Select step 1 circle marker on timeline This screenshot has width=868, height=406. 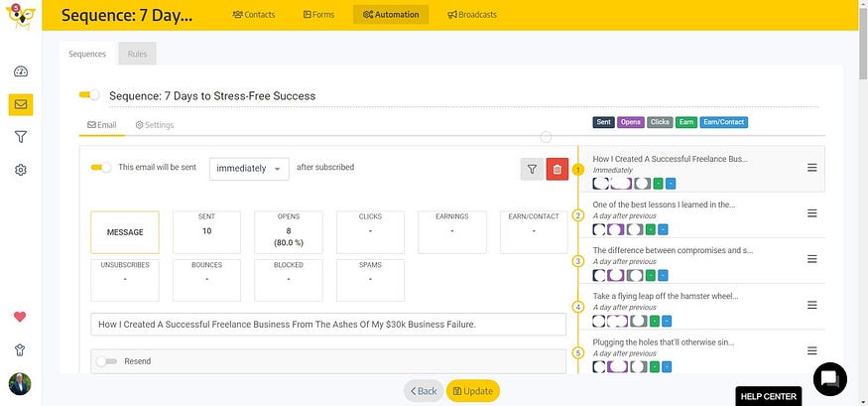(578, 170)
